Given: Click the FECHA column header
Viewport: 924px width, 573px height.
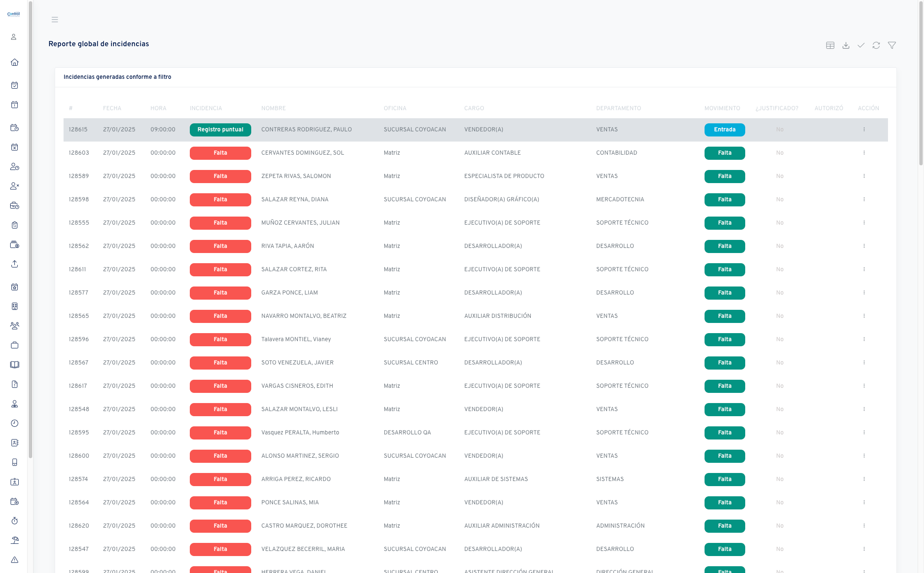Looking at the screenshot, I should [x=112, y=108].
